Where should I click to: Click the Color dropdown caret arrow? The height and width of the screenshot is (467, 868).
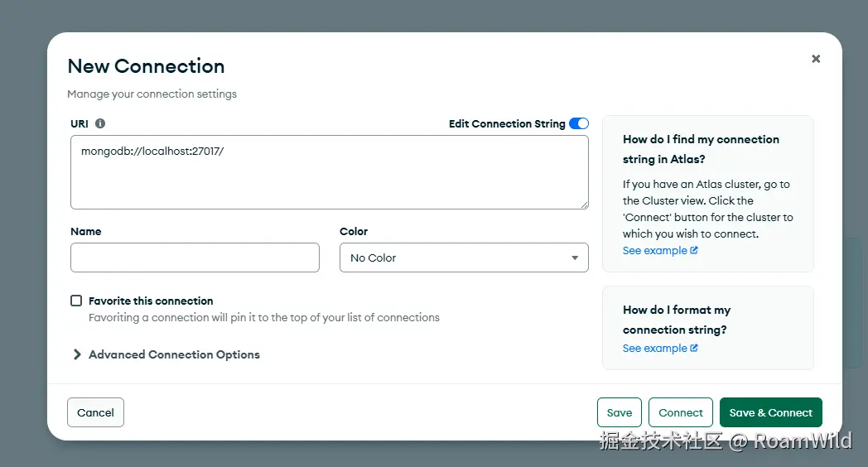pos(575,258)
